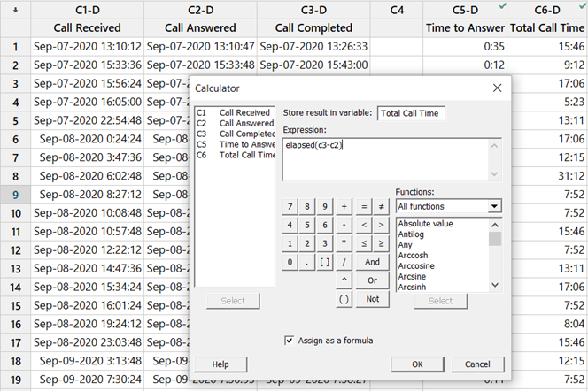
Task: Cancel the Calculator dialog
Action: (477, 364)
